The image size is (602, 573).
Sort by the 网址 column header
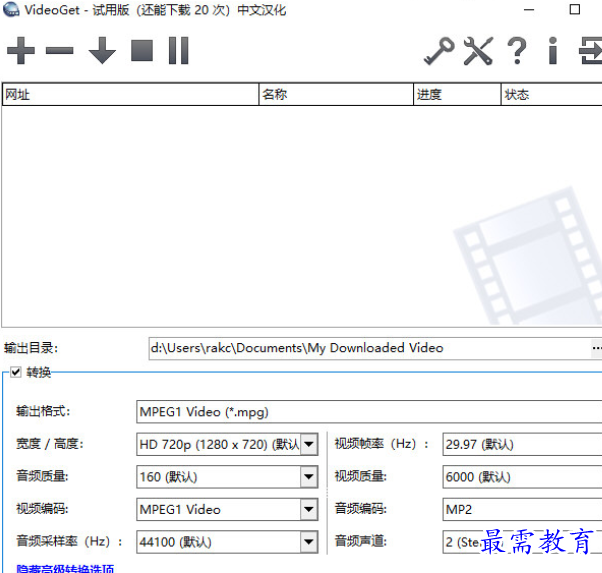tap(131, 94)
